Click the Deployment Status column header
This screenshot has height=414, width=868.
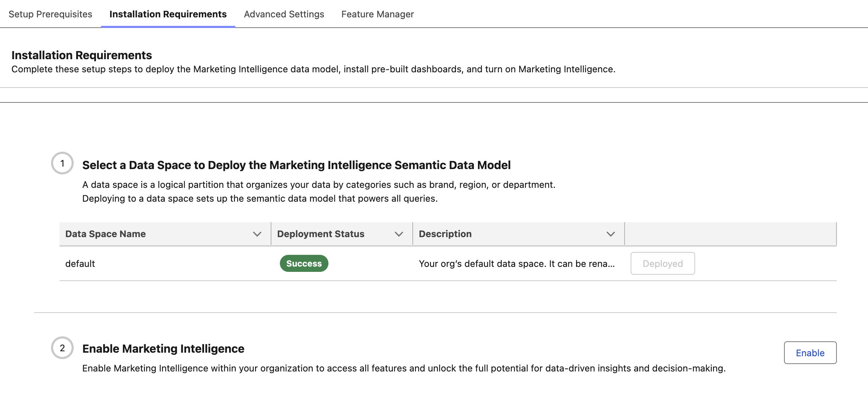[x=321, y=234]
